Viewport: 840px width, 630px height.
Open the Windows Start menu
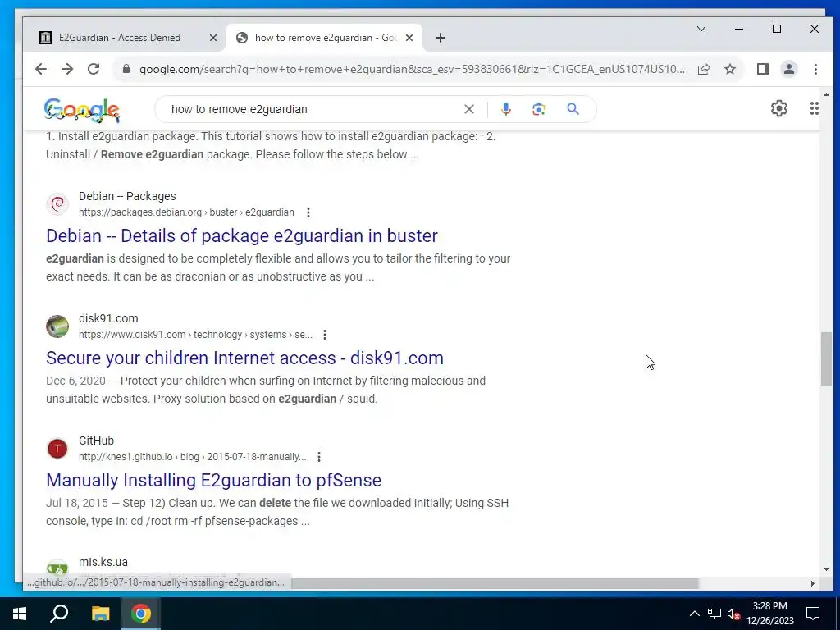[20, 614]
